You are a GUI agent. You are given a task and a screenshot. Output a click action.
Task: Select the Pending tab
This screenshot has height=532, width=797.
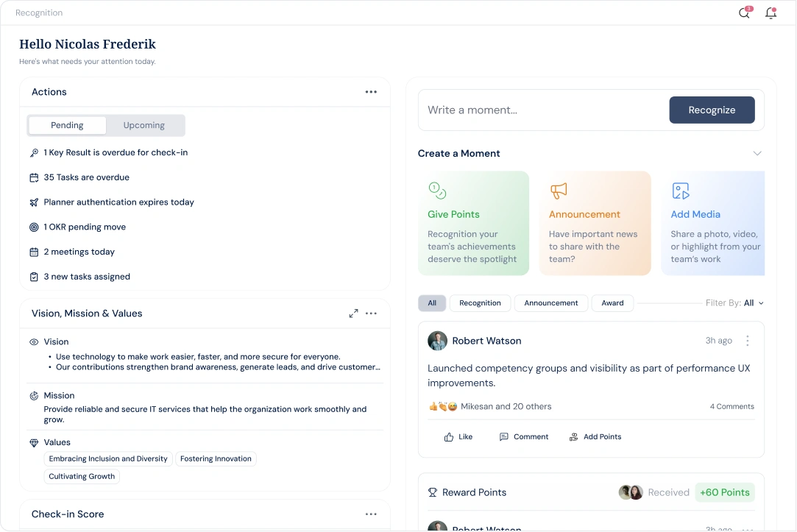[x=67, y=126]
